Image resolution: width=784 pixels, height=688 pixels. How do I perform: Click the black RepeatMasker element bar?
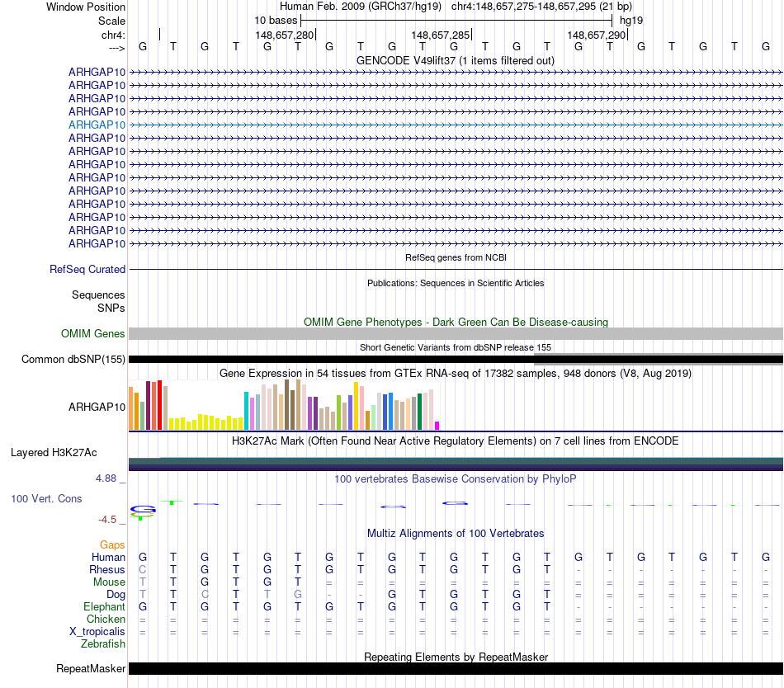tap(456, 669)
